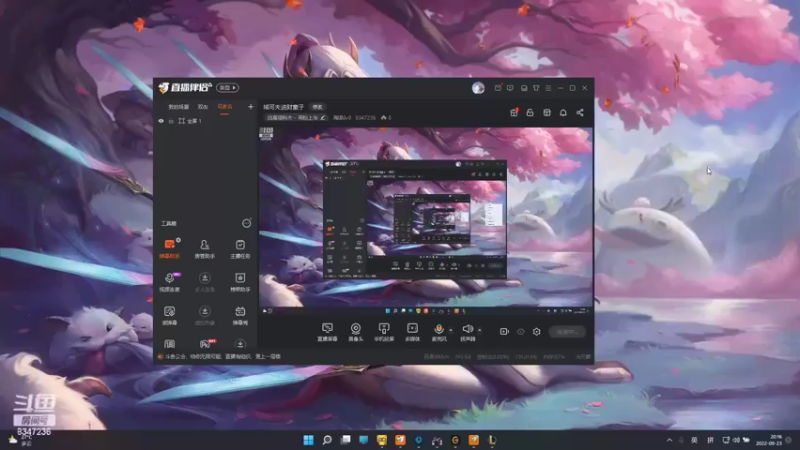Click the start streaming button
This screenshot has width=800, height=450.
567,332
